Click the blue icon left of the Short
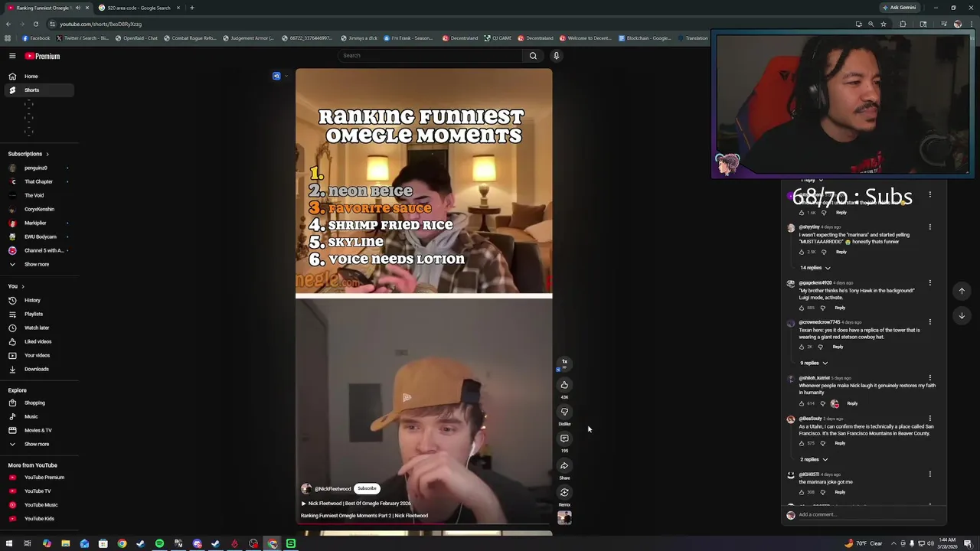This screenshot has height=551, width=980. click(276, 76)
